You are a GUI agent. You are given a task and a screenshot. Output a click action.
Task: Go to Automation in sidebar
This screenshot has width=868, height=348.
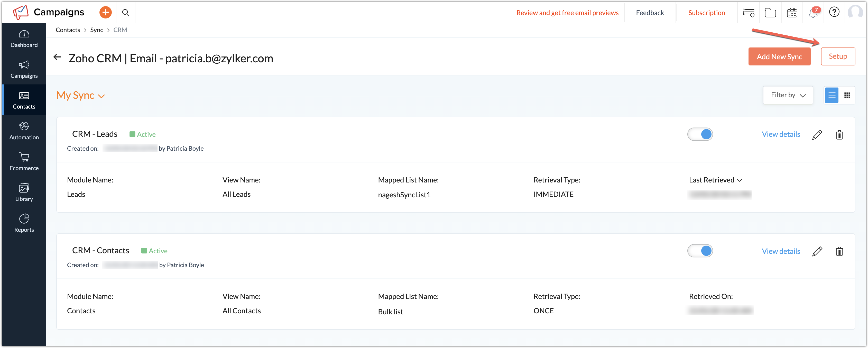click(24, 131)
